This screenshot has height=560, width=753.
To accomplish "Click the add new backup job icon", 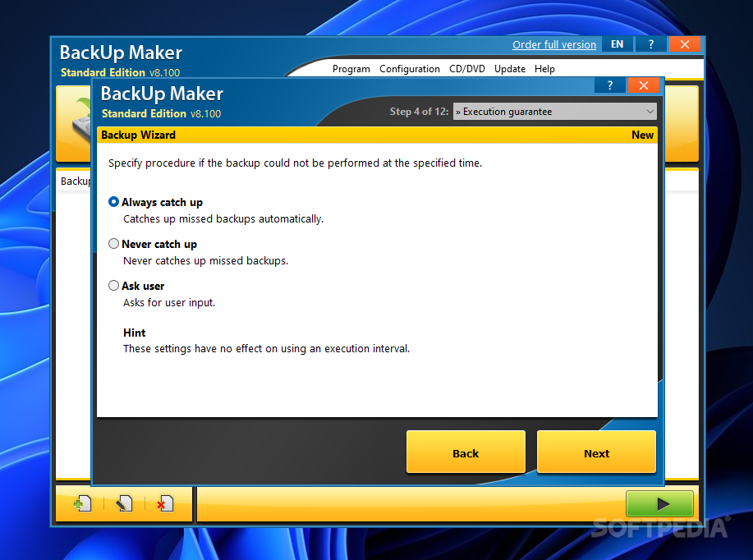I will pyautogui.click(x=82, y=504).
